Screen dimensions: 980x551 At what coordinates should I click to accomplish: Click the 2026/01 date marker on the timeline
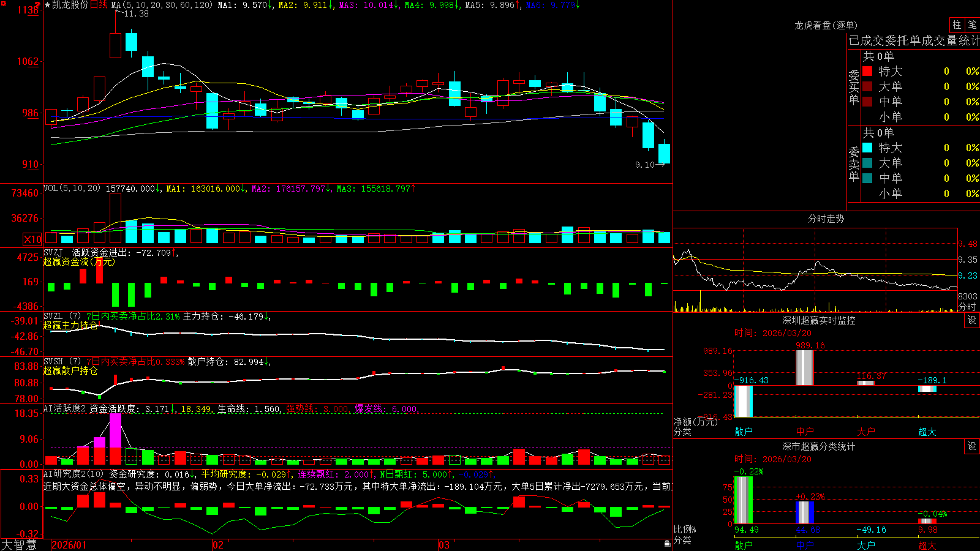click(x=69, y=545)
